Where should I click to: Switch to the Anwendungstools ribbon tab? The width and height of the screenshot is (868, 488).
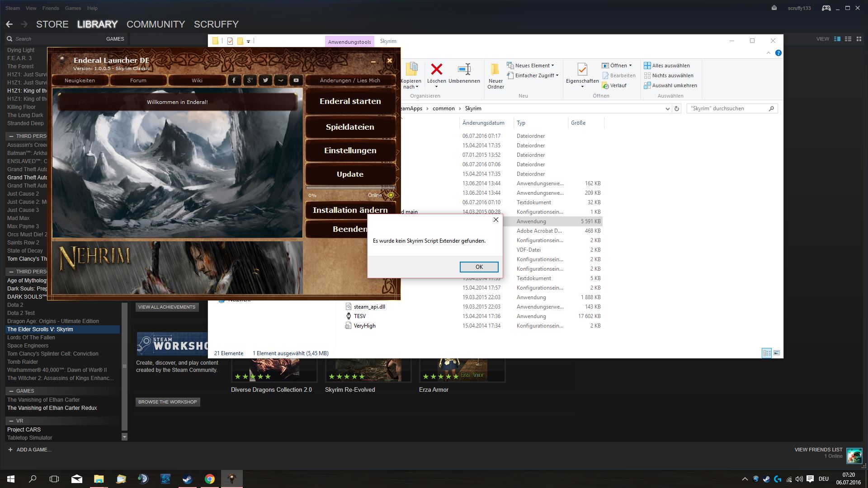[349, 42]
